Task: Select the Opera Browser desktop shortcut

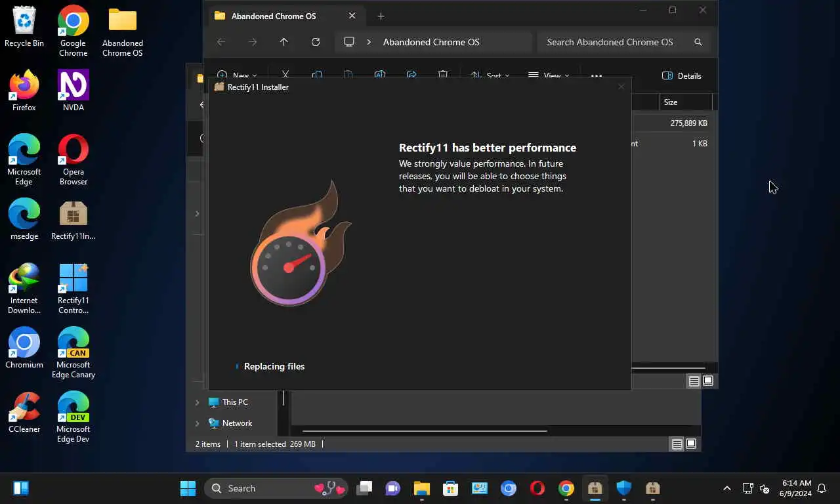Action: tap(73, 160)
